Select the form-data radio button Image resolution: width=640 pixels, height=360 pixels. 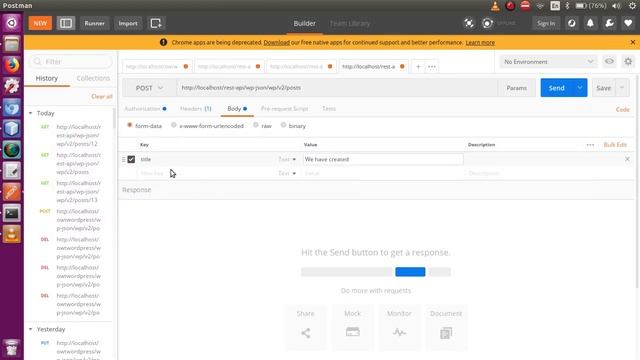(x=130, y=125)
